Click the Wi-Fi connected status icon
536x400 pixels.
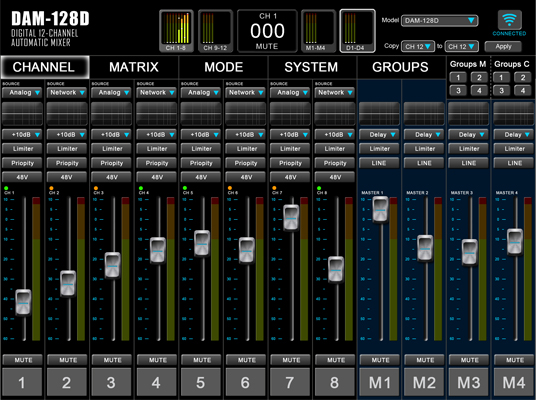509,20
